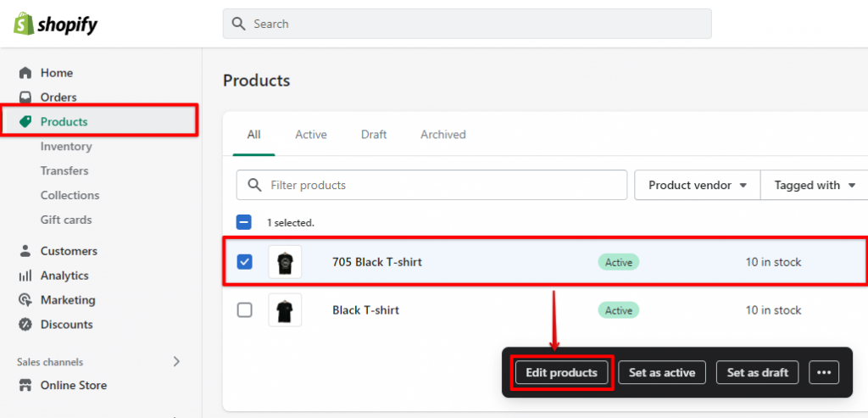Click the Shopify logo
The height and width of the screenshot is (418, 868).
coord(55,25)
